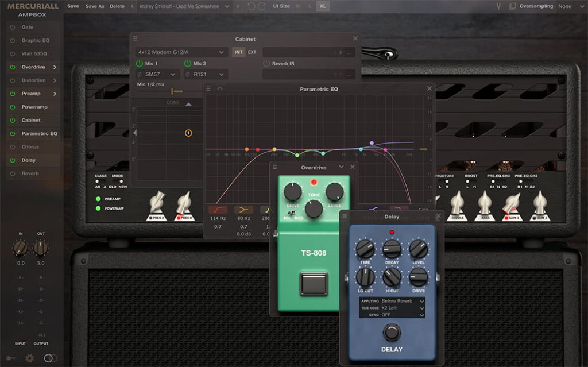Viewport: 588px width, 367px height.
Task: Select the Reverb module in sidebar
Action: tap(30, 174)
